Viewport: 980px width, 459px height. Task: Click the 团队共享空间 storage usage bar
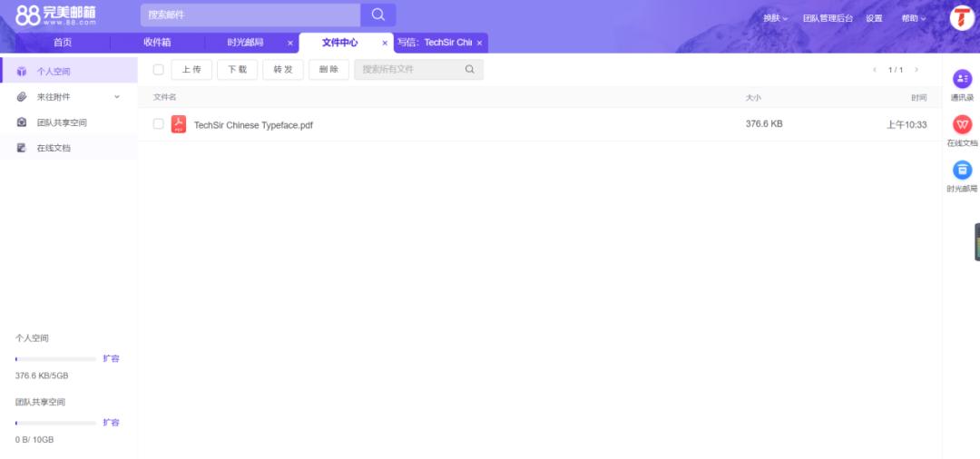pyautogui.click(x=55, y=423)
